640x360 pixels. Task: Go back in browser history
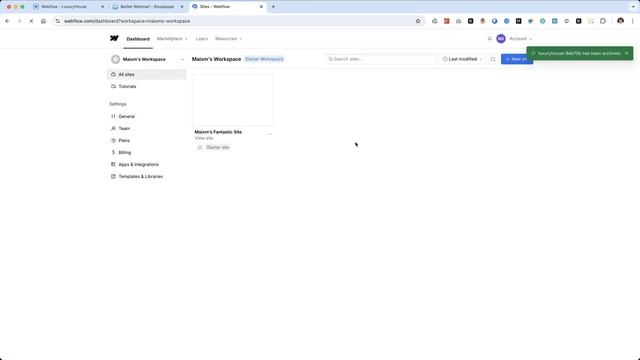7,21
